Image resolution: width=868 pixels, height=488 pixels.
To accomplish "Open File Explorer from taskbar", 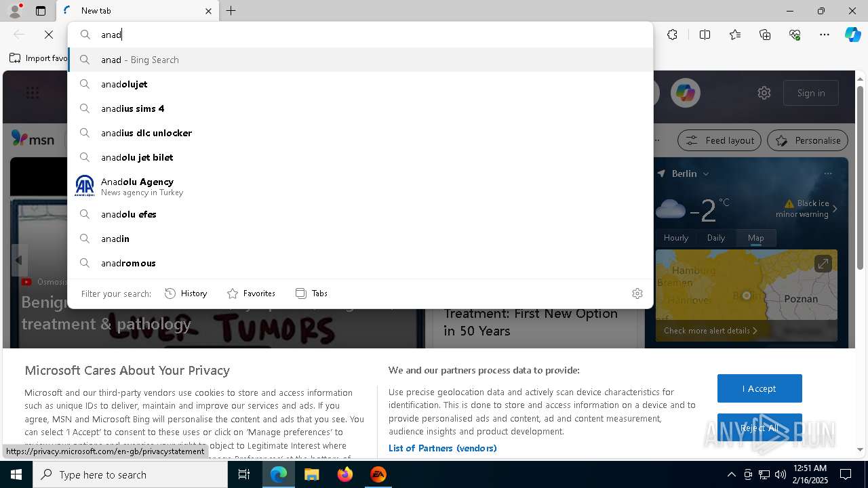I will click(312, 474).
